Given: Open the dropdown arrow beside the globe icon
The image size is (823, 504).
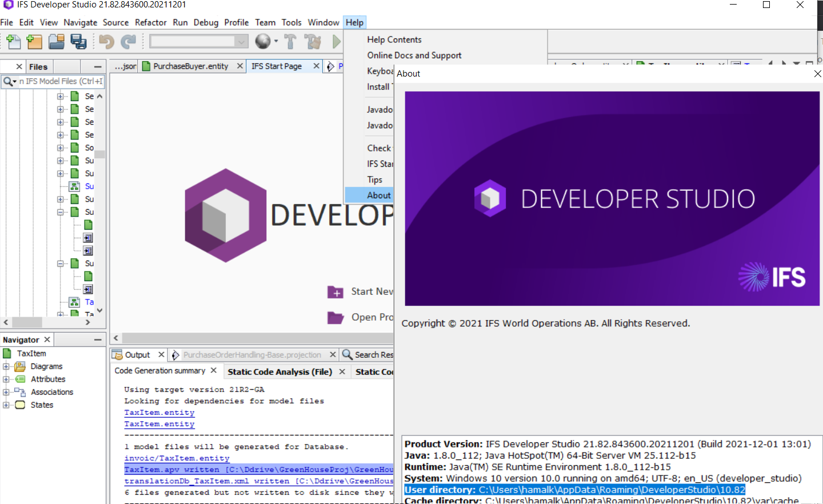Looking at the screenshot, I should point(276,41).
